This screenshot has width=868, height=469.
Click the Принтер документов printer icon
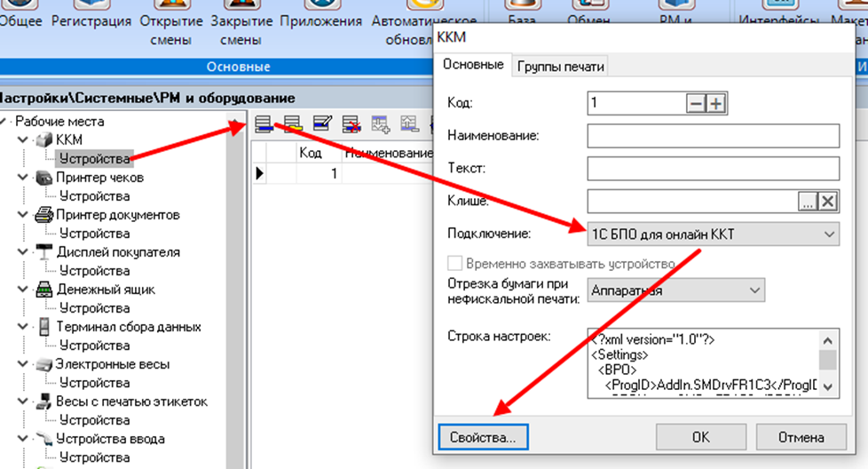coord(44,215)
